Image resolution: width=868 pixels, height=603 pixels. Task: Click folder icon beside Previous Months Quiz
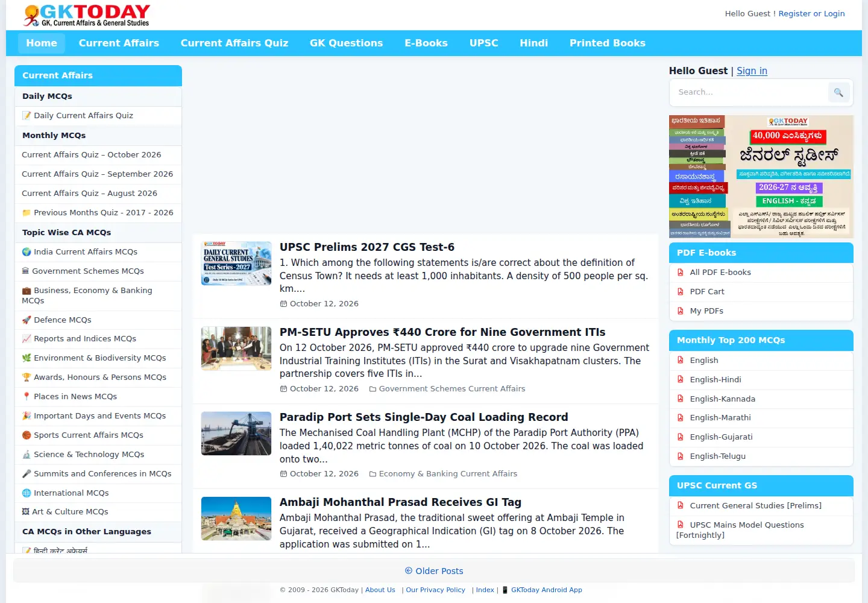pyautogui.click(x=27, y=213)
